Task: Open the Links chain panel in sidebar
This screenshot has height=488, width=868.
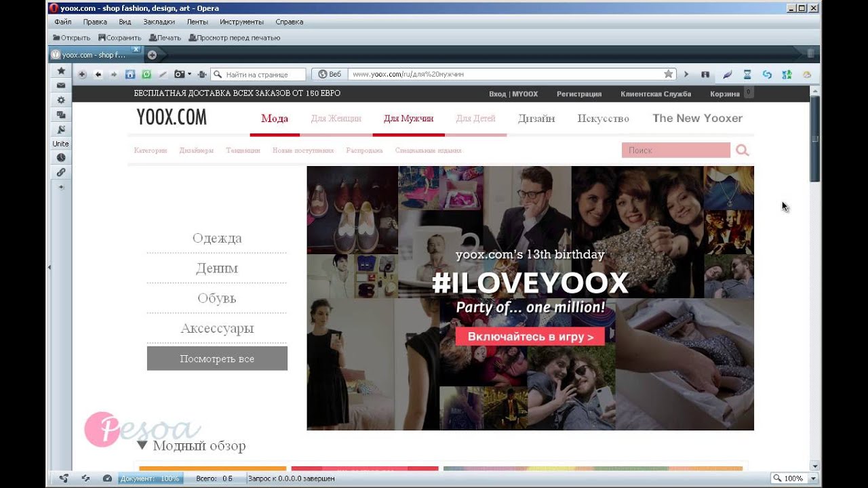Action: [61, 172]
